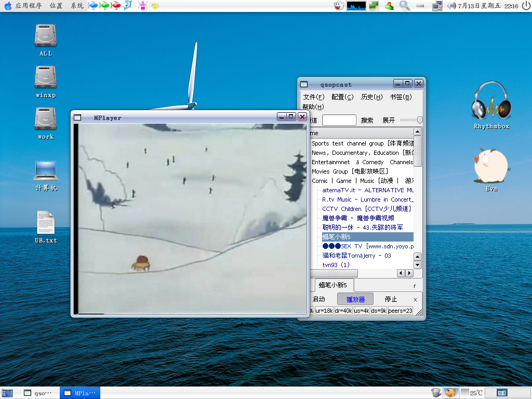Screen dimensions: 532x399
Task: Expand News, Documentary, Education group row
Action: click(362, 153)
